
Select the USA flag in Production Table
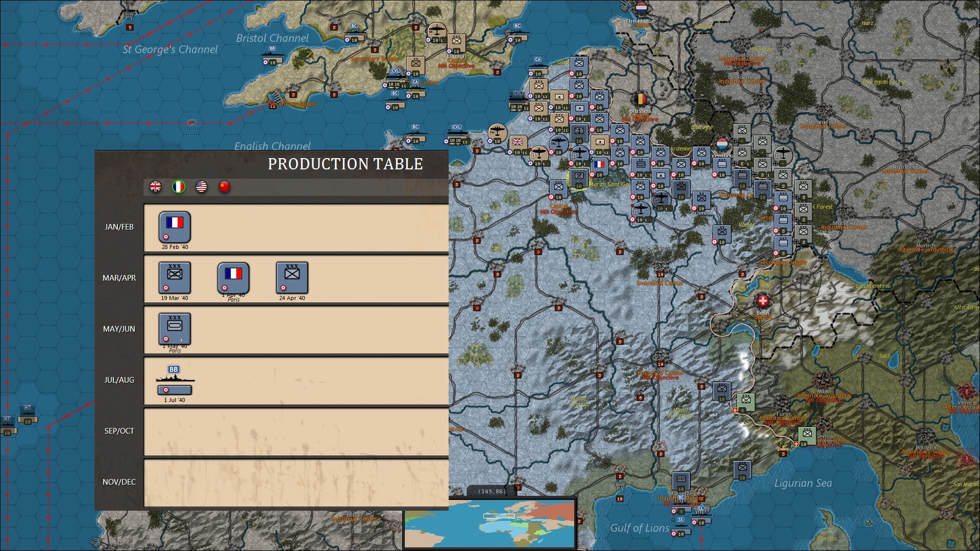(201, 187)
